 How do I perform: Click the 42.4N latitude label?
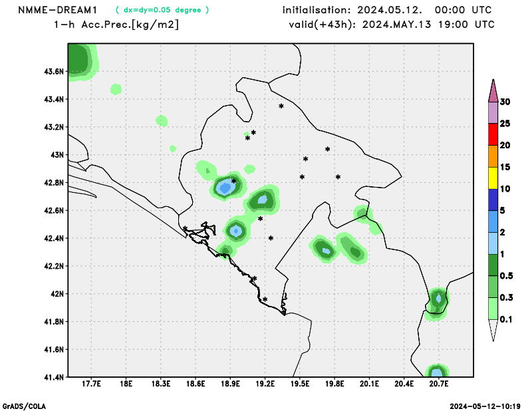[x=54, y=238]
